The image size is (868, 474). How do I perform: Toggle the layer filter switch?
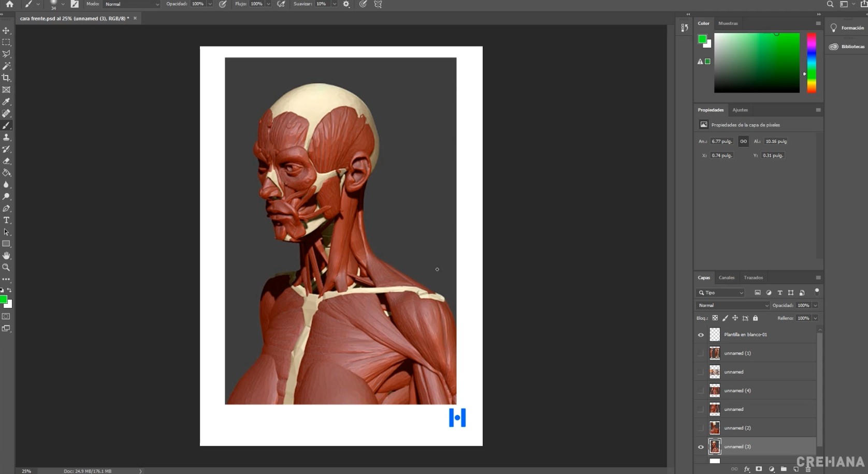pos(817,291)
